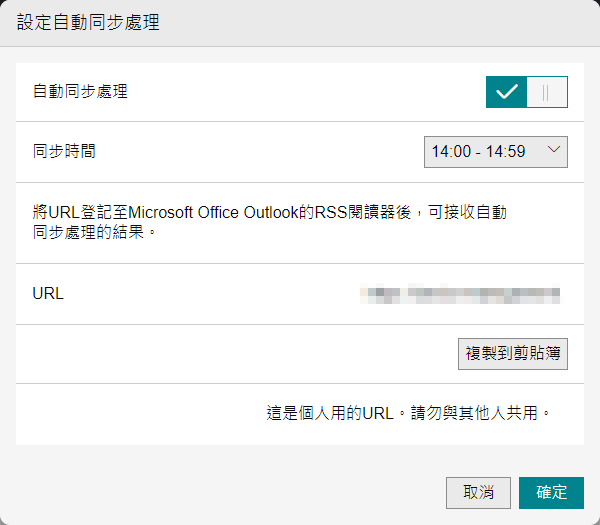
Task: Click the off side of the 自動同步處理 switch
Action: [547, 92]
